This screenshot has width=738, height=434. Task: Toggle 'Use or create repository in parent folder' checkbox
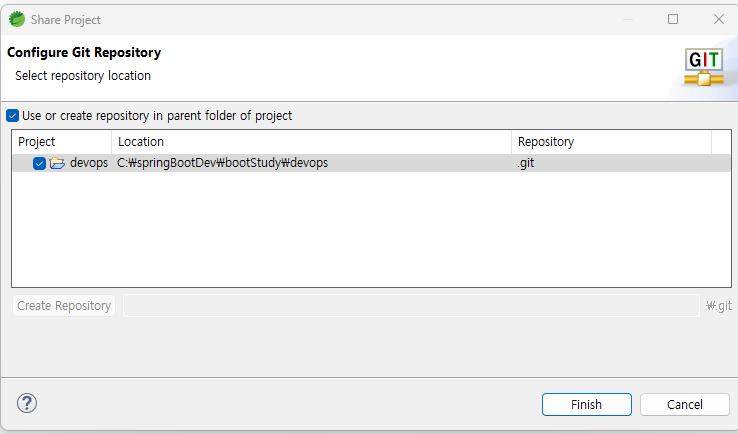coord(12,116)
